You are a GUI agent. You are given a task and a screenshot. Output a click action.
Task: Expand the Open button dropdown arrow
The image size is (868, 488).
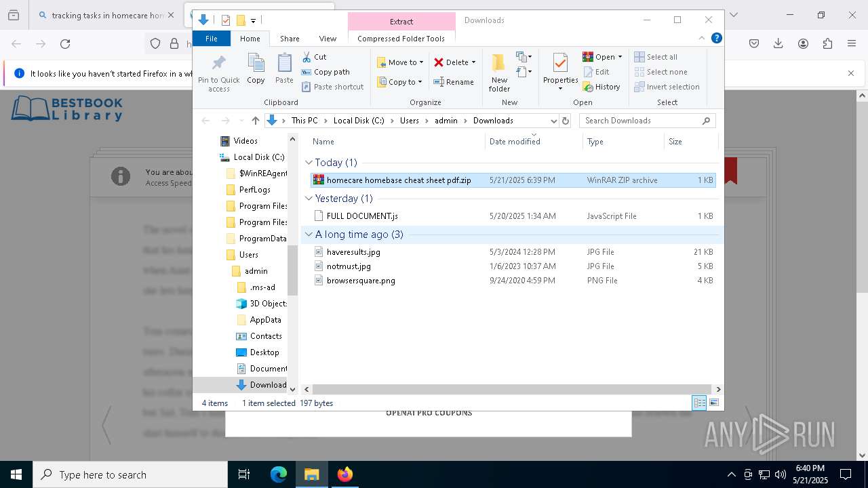[x=620, y=57]
